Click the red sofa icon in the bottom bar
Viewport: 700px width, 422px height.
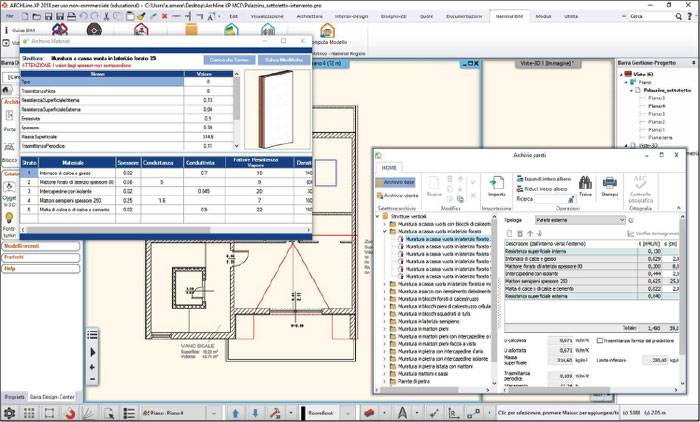coord(368,413)
